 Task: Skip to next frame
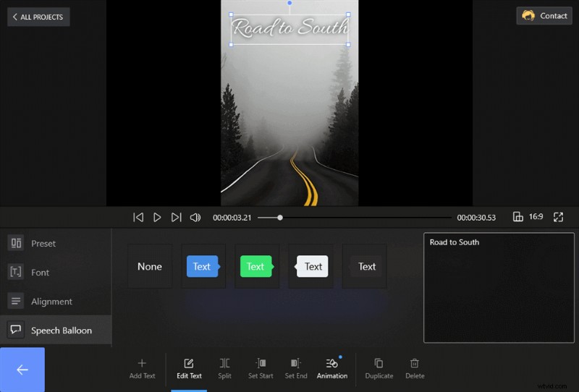click(176, 218)
